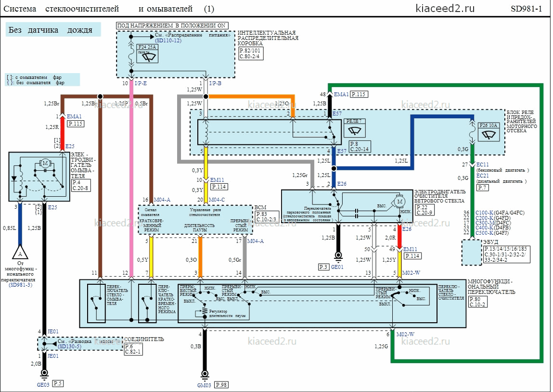The height and width of the screenshot is (392, 553).
Task: Click the P.80 C.10-2 reference box
Action: tap(477, 302)
